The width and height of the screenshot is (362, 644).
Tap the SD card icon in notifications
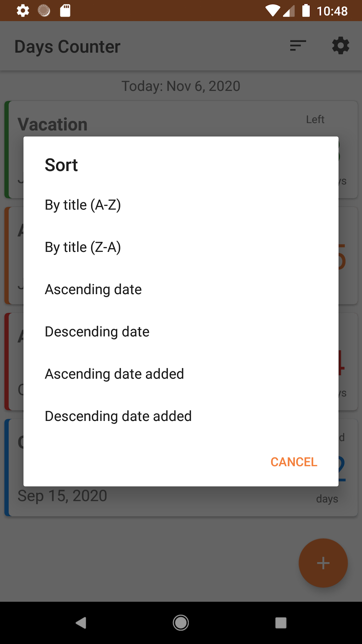point(65,11)
